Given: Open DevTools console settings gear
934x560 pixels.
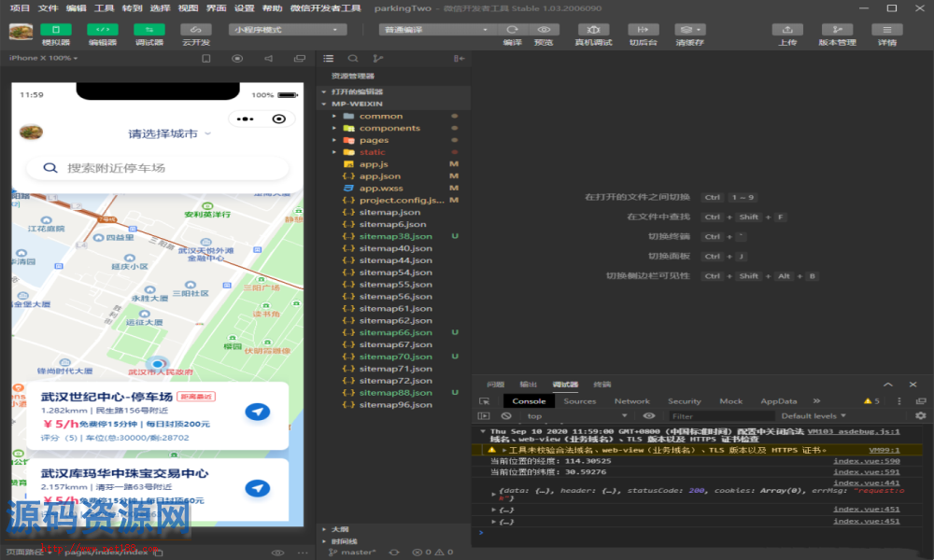Looking at the screenshot, I should point(920,416).
